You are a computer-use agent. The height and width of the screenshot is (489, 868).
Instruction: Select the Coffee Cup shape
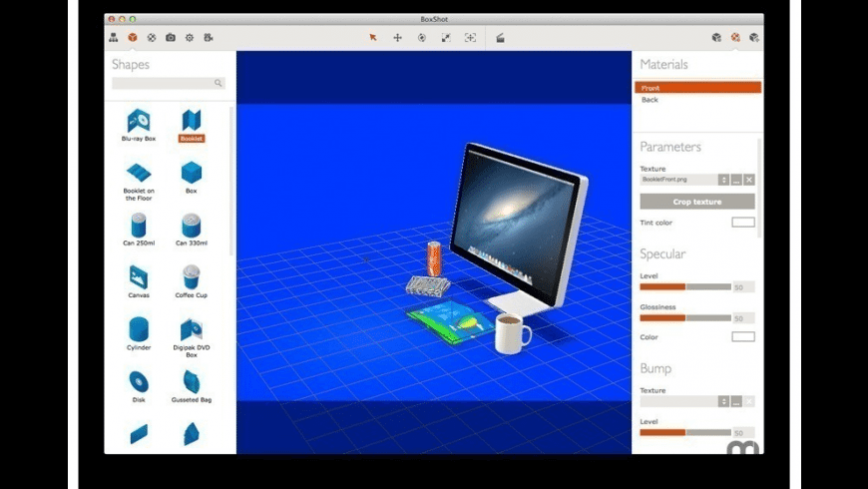point(192,281)
